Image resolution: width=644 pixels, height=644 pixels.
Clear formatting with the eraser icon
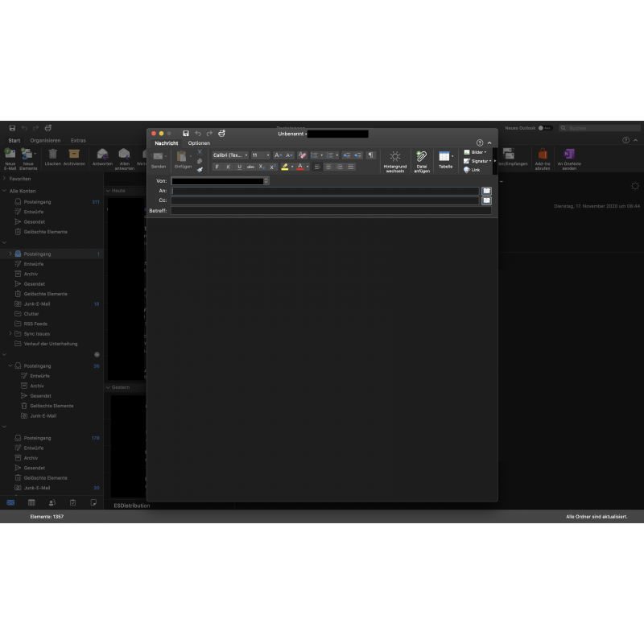pyautogui.click(x=302, y=155)
